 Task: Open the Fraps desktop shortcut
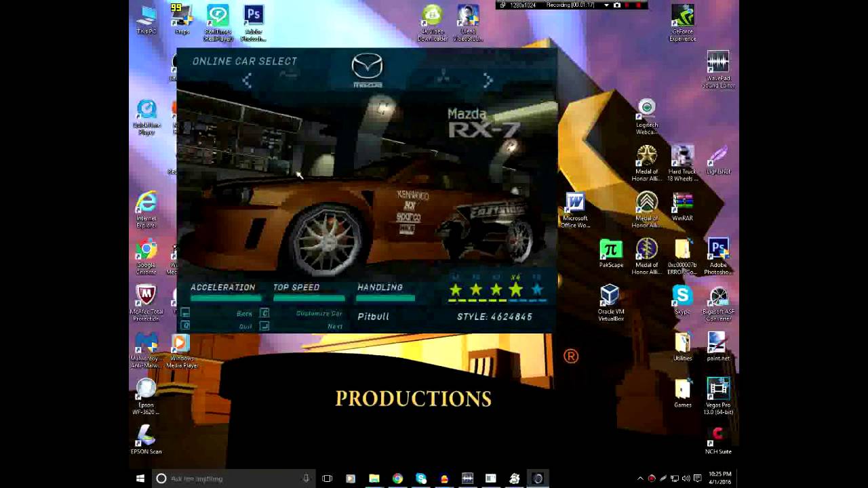pos(182,20)
